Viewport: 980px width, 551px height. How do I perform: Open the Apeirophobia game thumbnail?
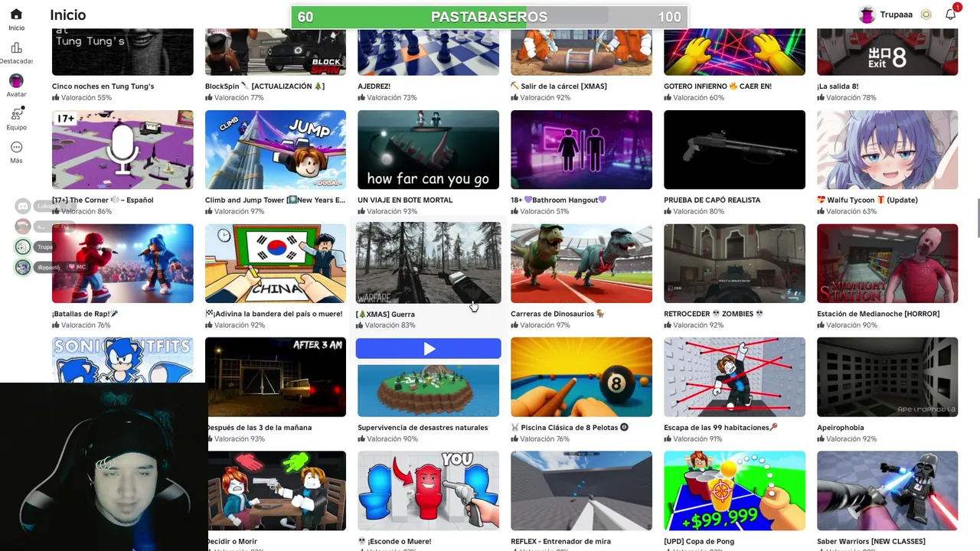[x=887, y=377]
